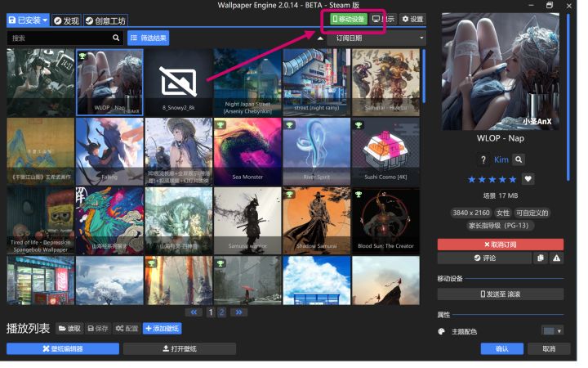
Task: Open 设置 settings with gear icon
Action: [x=412, y=19]
